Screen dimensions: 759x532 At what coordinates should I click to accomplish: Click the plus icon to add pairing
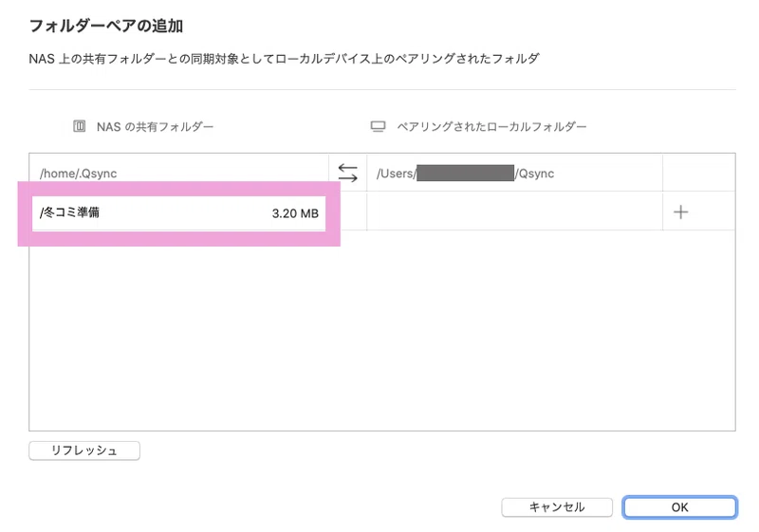(x=680, y=211)
